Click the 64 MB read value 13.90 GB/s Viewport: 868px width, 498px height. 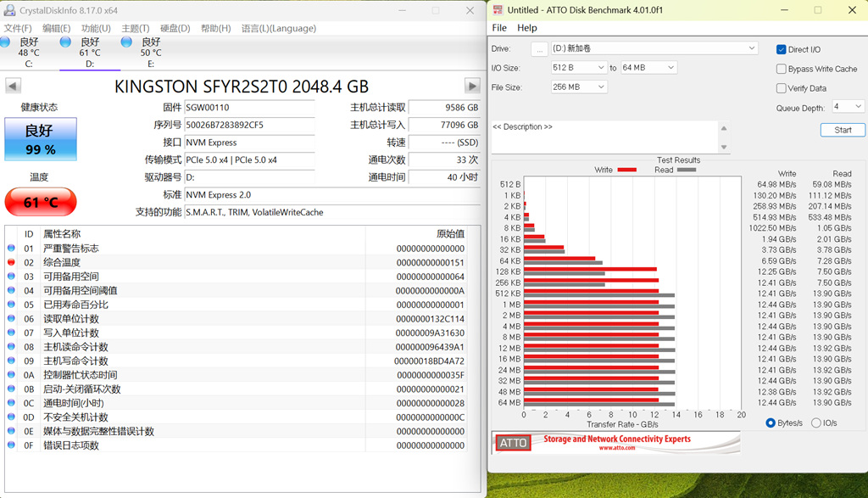[x=832, y=403]
